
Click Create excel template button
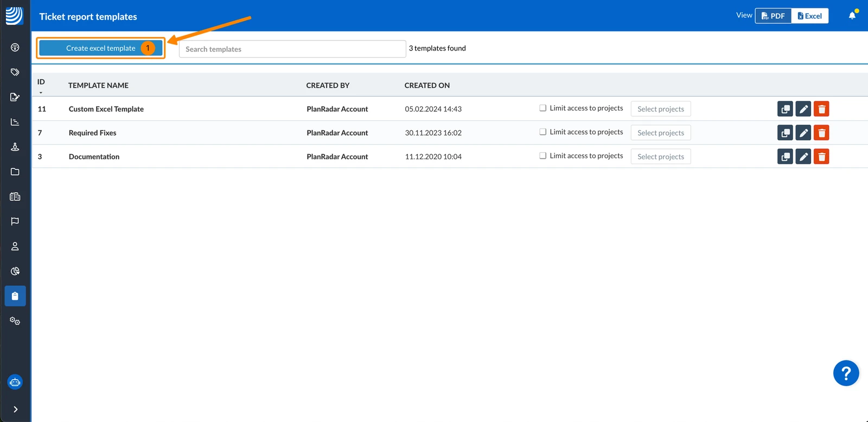(101, 48)
